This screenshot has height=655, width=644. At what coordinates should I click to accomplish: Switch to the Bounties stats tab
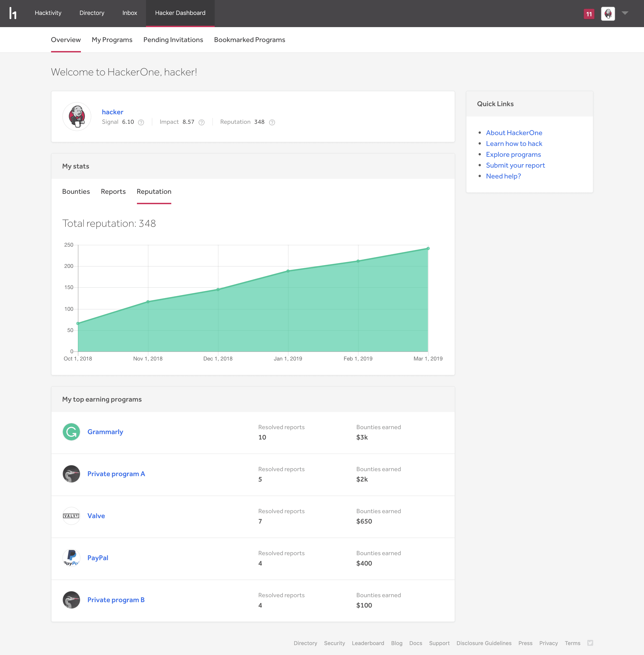tap(76, 192)
